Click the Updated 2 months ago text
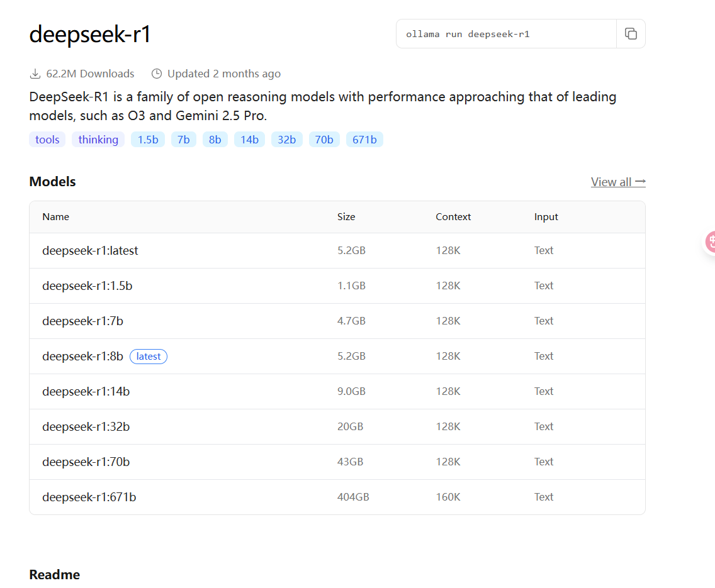This screenshot has height=588, width=715. point(224,74)
